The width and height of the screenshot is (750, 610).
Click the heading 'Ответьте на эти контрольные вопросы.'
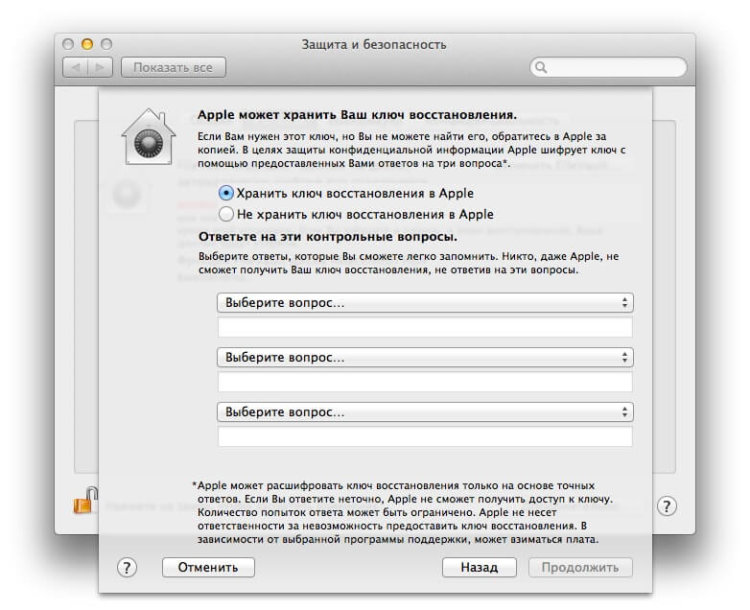click(328, 236)
